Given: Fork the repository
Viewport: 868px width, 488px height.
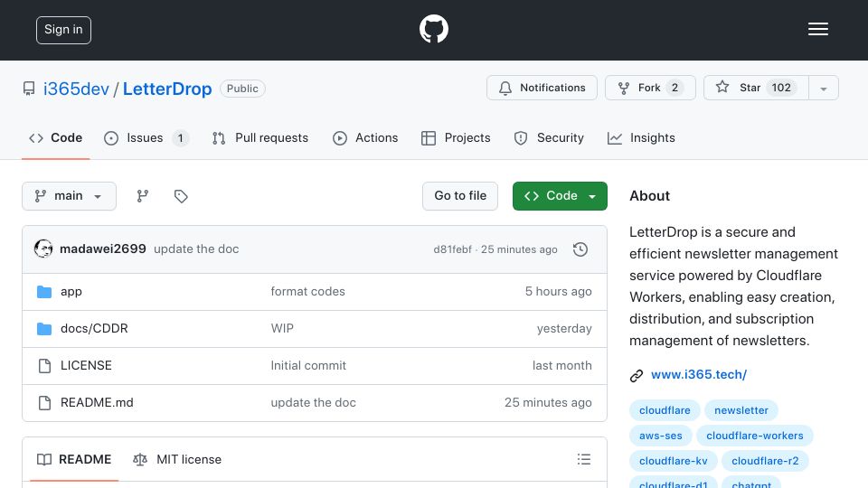Looking at the screenshot, I should pos(650,88).
